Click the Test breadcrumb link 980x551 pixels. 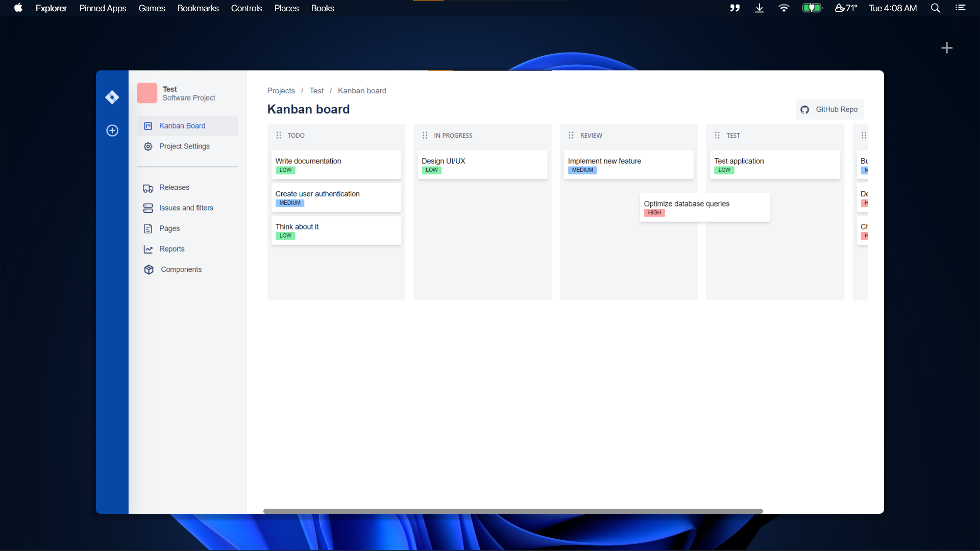(316, 91)
